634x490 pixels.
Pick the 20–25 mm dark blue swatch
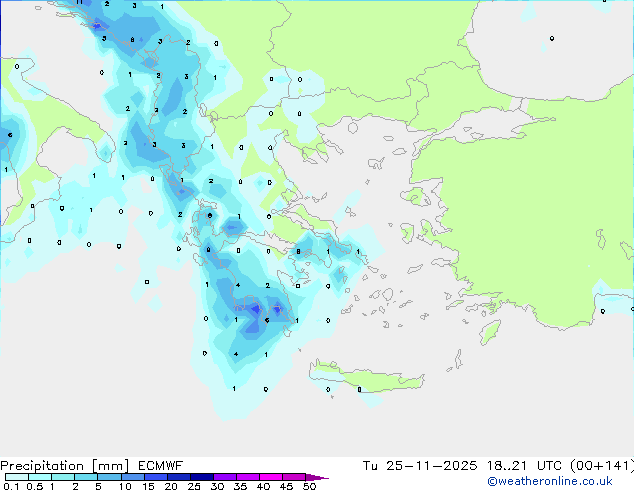pyautogui.click(x=178, y=477)
